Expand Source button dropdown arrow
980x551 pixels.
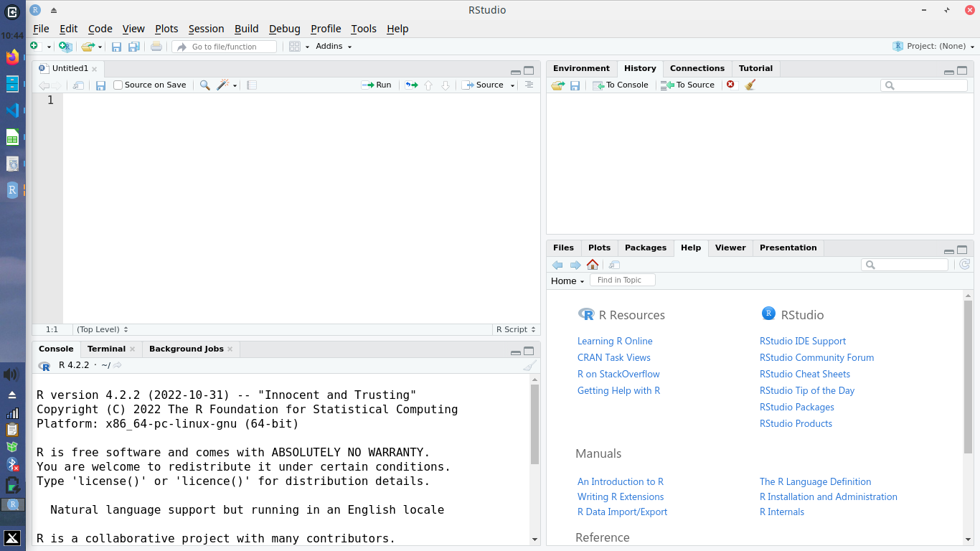[512, 85]
